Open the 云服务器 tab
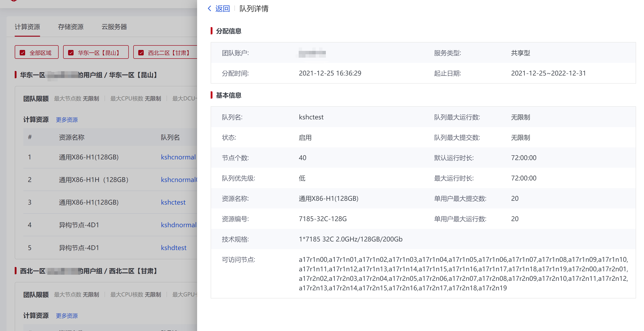The width and height of the screenshot is (644, 331). click(x=114, y=27)
